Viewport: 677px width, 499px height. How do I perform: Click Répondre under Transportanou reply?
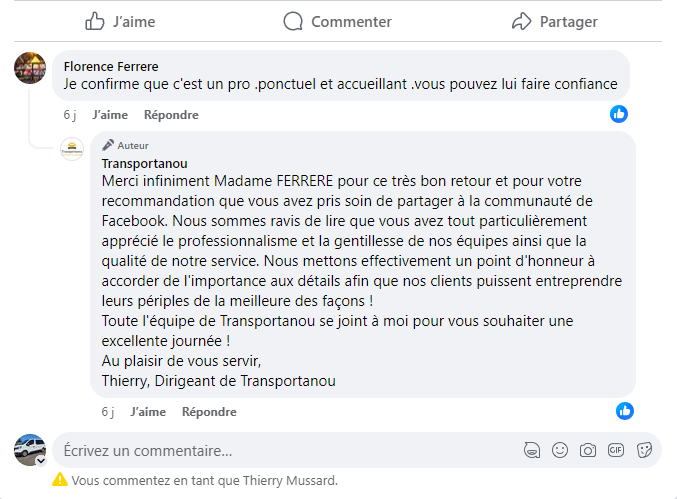pos(209,411)
